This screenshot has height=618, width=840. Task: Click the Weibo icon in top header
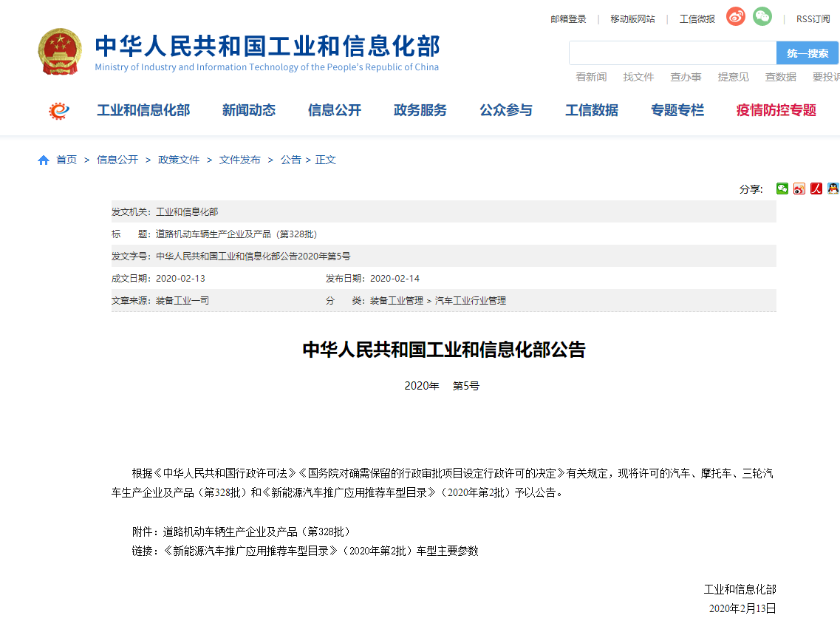click(735, 17)
